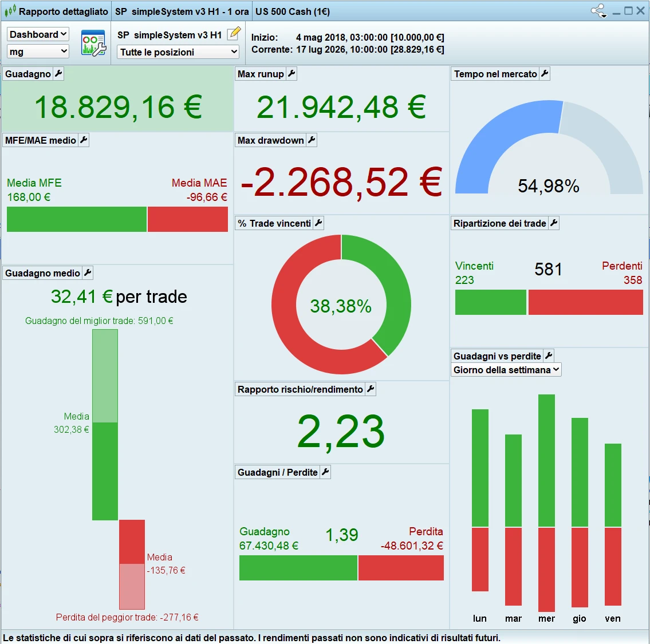
Task: Click the red Perdenti bar in Ripartizione
Action: 586,302
